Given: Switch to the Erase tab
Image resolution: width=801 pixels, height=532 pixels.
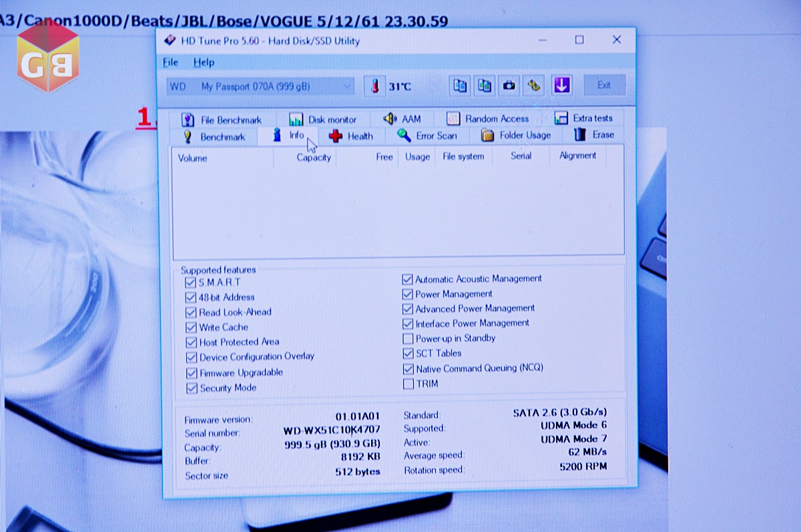Looking at the screenshot, I should 594,135.
